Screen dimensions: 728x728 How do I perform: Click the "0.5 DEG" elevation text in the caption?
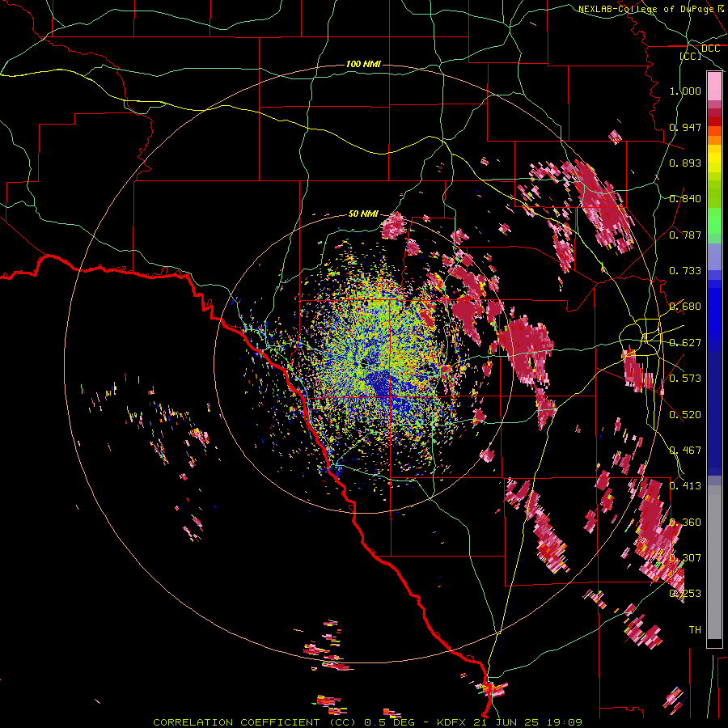[389, 722]
